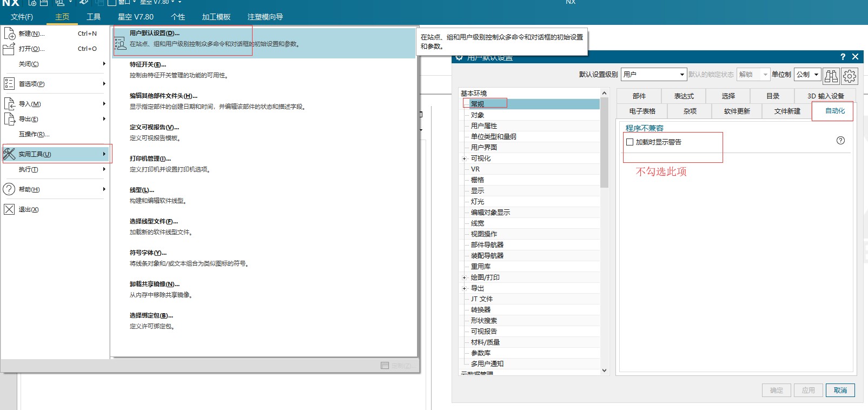The height and width of the screenshot is (410, 868).
Task: Expand the 绘图/打印 tree node
Action: coord(464,277)
